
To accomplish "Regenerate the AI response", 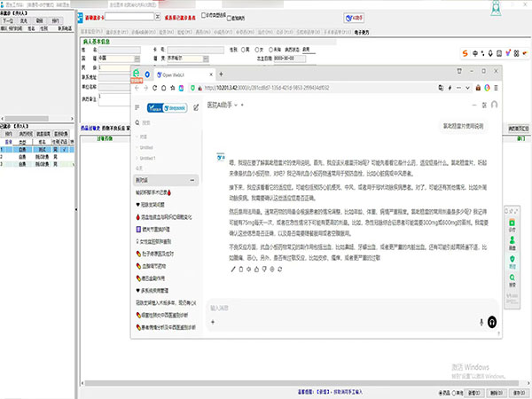I will pyautogui.click(x=280, y=270).
